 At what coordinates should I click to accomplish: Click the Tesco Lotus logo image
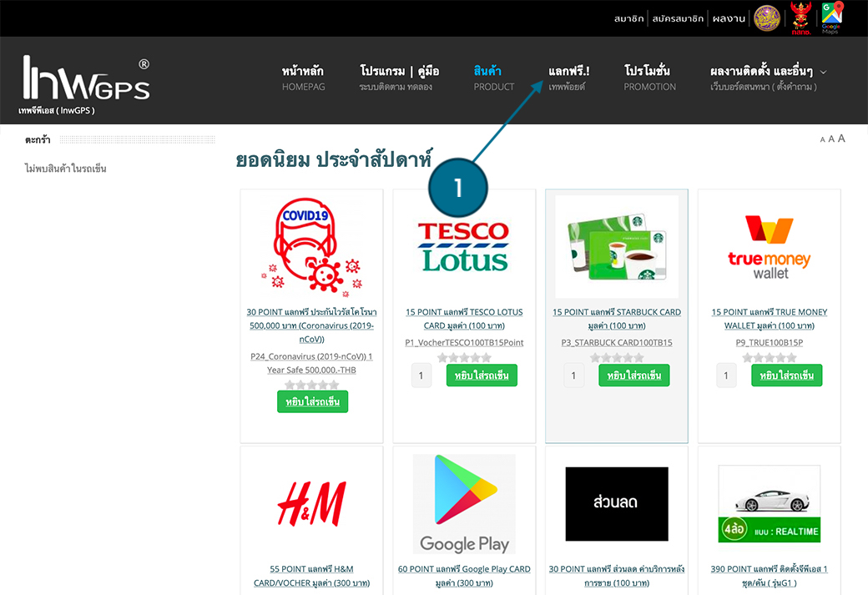point(464,246)
